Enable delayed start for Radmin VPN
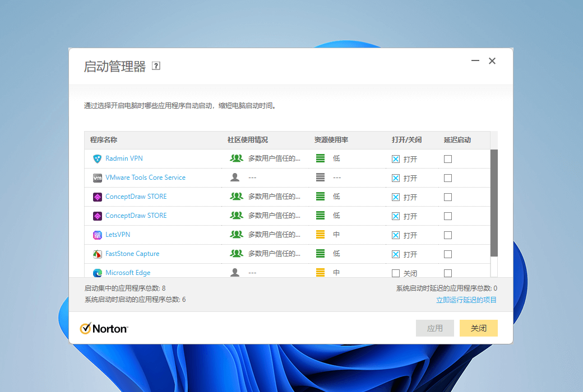The image size is (583, 392). coord(448,159)
